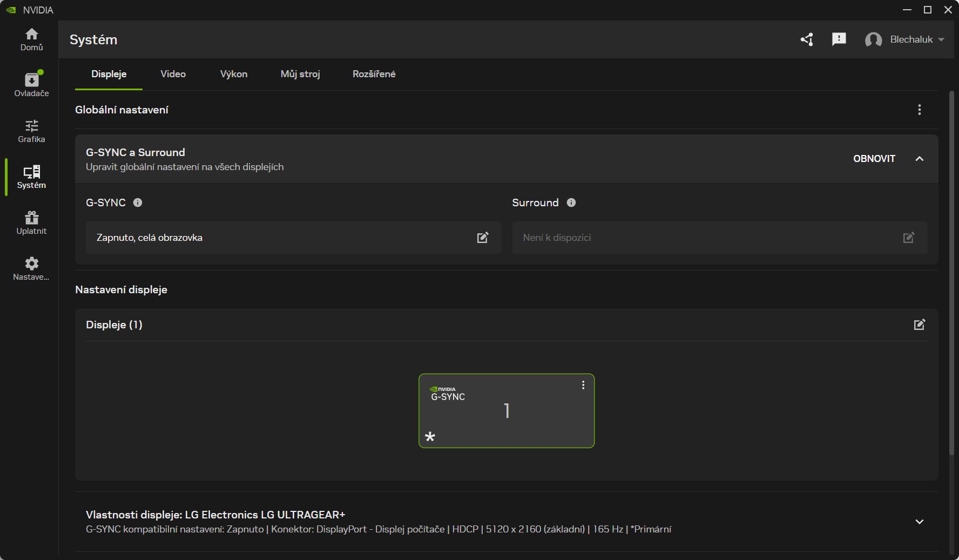Open the Domů home page
Image resolution: width=959 pixels, height=560 pixels.
click(31, 39)
